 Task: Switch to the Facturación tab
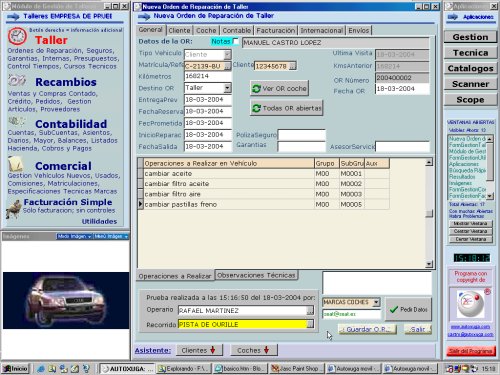pos(276,30)
